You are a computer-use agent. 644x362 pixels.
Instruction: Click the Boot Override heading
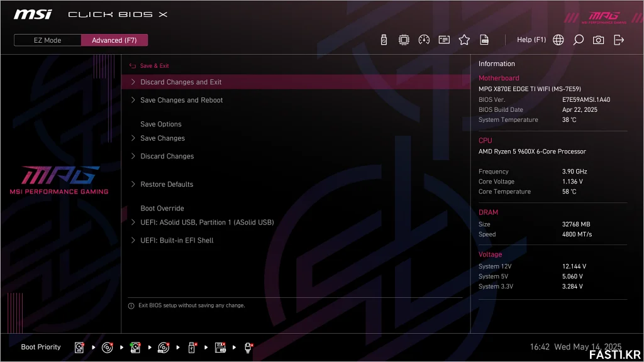tap(162, 208)
